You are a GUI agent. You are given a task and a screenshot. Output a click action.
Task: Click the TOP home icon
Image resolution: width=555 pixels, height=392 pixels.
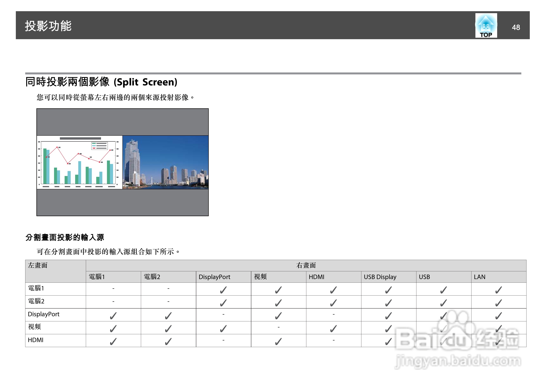tap(486, 26)
